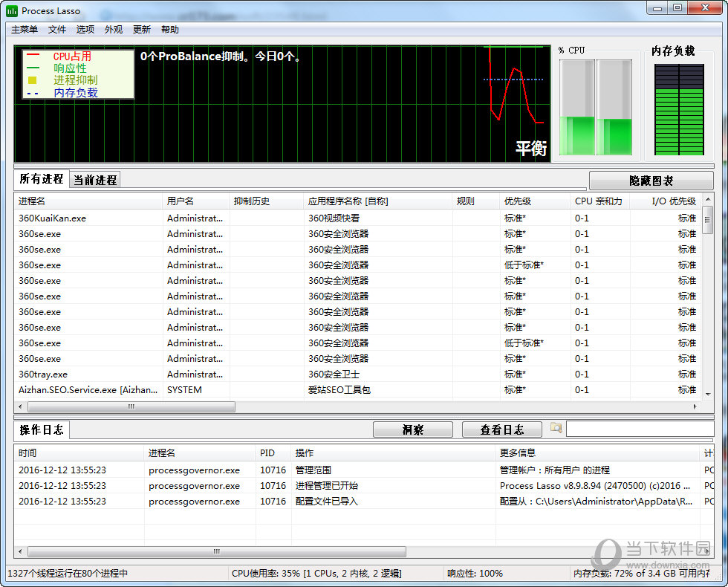The image size is (728, 587).
Task: Sort by the CPU 亲和力 column header
Action: 600,201
